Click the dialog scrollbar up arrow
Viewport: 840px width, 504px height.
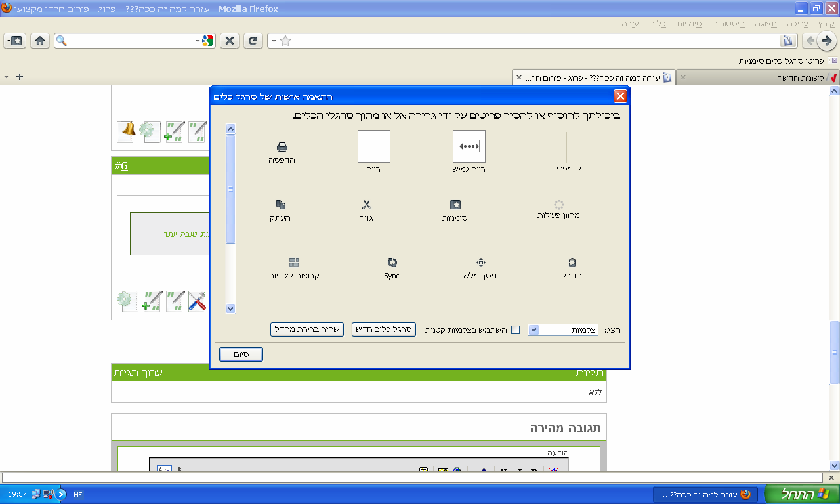[230, 129]
